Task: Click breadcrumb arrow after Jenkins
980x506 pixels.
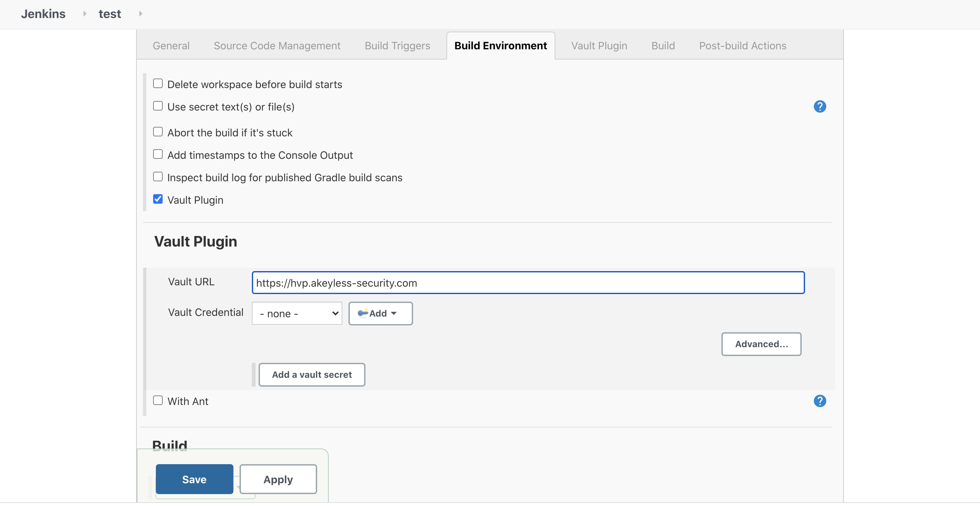Action: 84,14
